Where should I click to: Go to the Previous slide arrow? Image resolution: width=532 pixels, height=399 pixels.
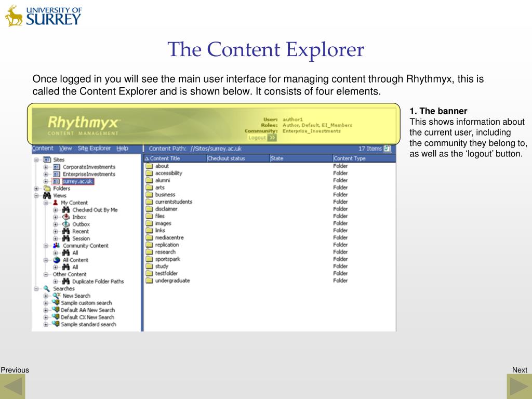pyautogui.click(x=12, y=386)
